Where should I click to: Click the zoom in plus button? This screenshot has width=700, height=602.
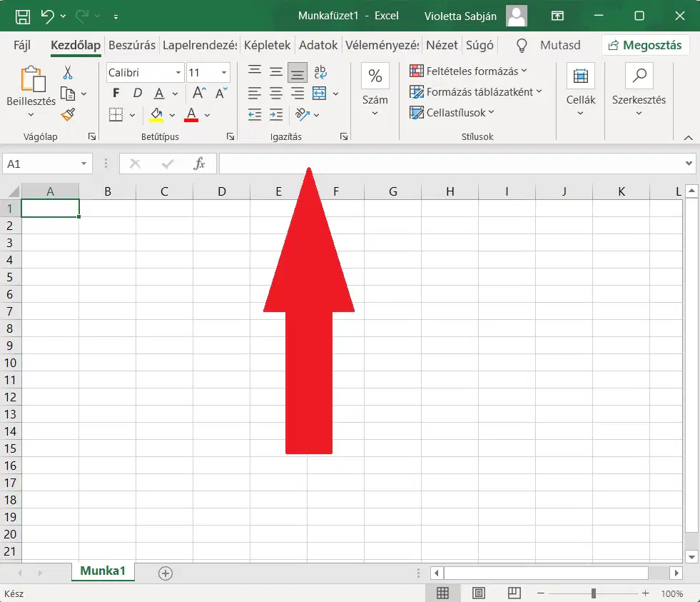point(646,593)
